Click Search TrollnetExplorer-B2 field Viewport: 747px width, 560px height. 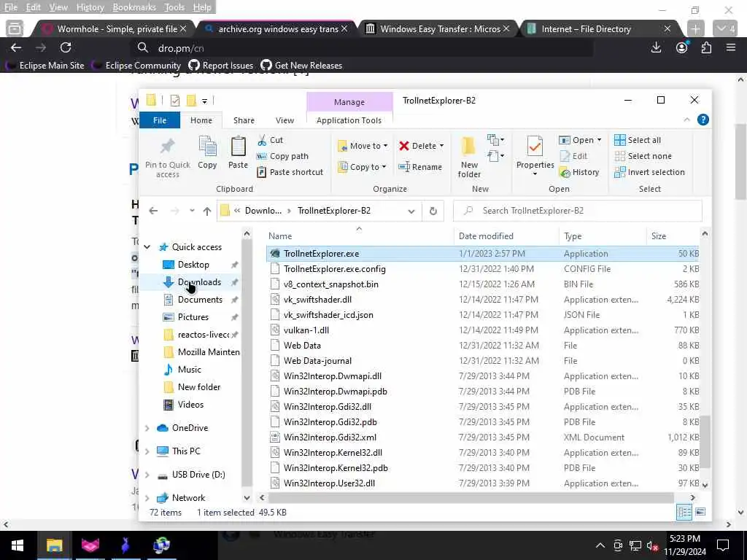(578, 211)
